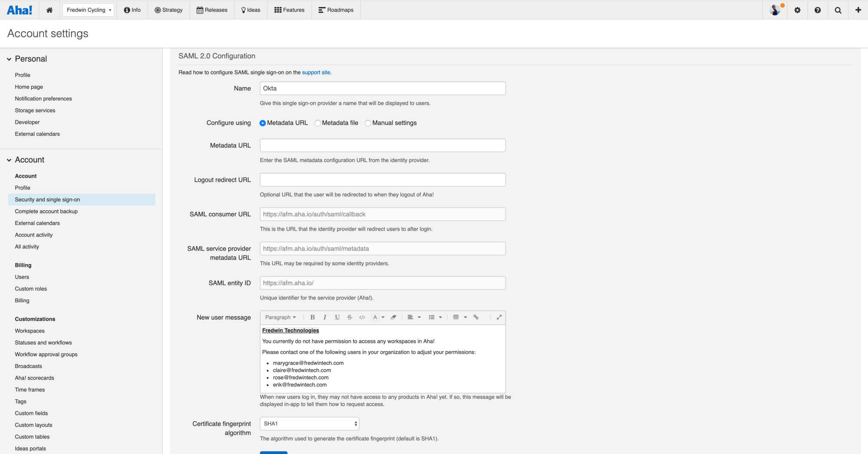
Task: Expand the editor to fullscreen
Action: tap(499, 317)
